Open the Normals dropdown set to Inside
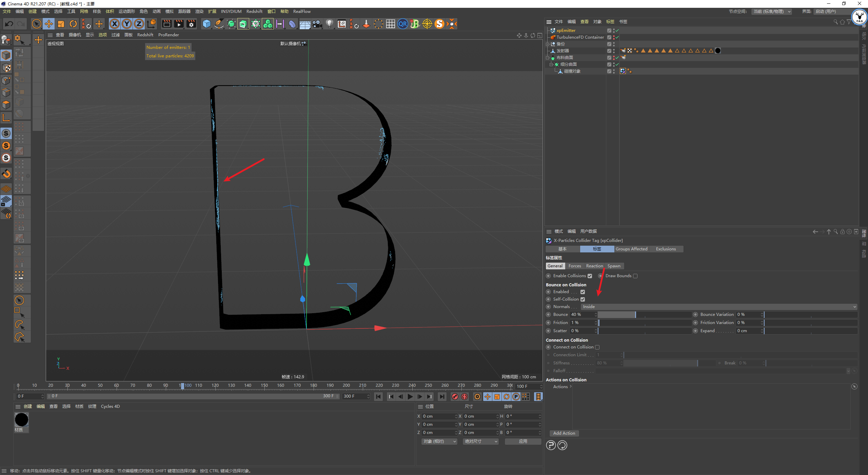 click(719, 307)
